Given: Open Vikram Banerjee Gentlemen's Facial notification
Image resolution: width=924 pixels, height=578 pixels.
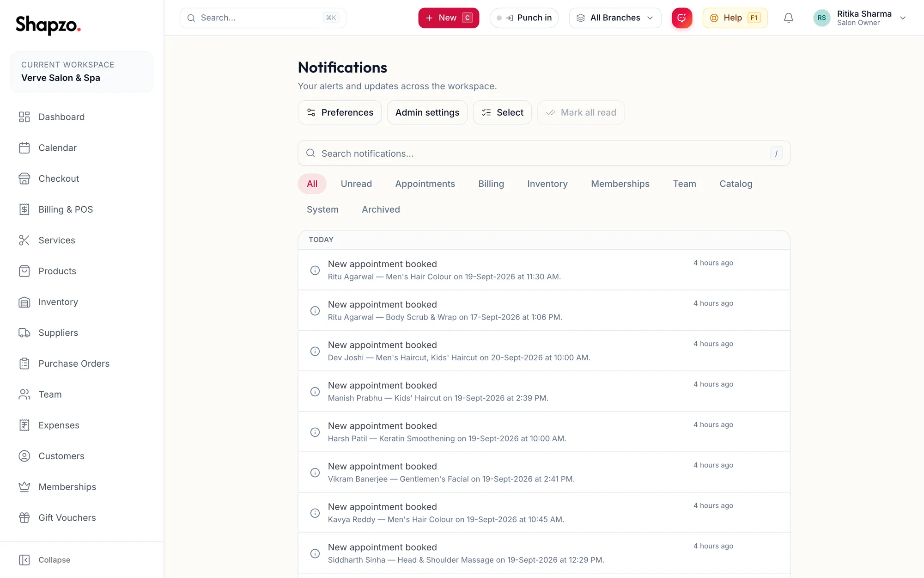Looking at the screenshot, I should 544,472.
